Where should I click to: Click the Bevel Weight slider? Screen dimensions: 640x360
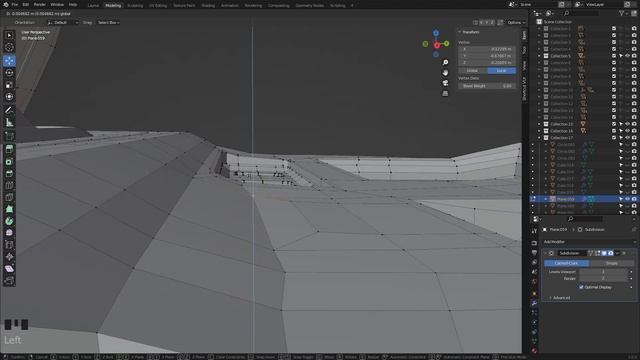487,86
